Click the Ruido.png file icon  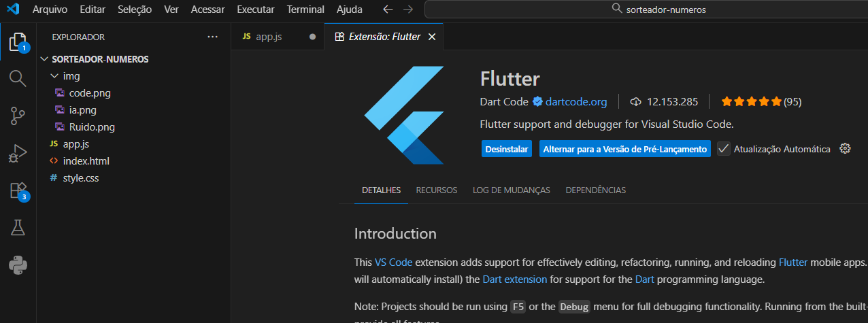pyautogui.click(x=59, y=127)
